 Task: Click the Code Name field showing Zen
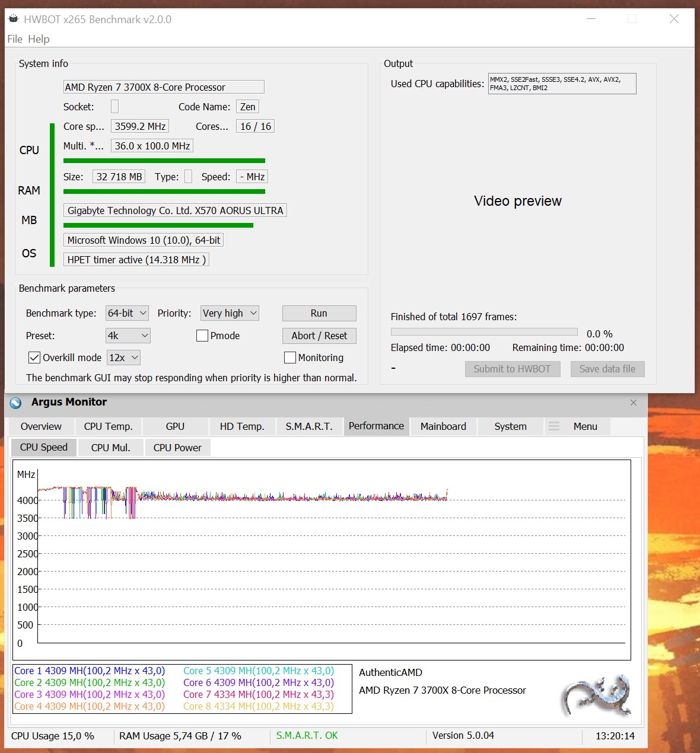248,107
